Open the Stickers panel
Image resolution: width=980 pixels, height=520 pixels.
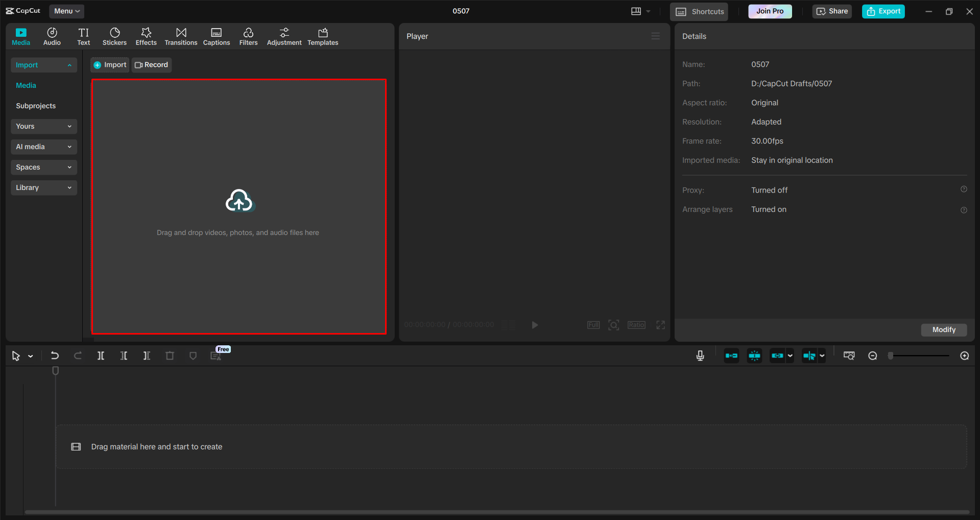(x=114, y=36)
